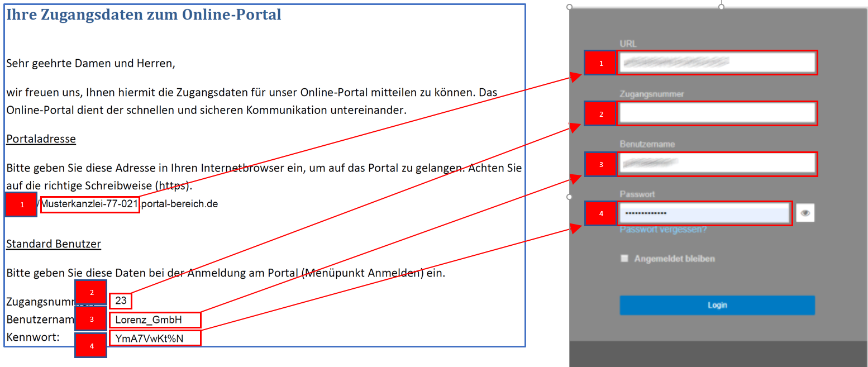The image size is (868, 367).
Task: Click the underlined Standard Benutzer heading
Action: pyautogui.click(x=54, y=244)
